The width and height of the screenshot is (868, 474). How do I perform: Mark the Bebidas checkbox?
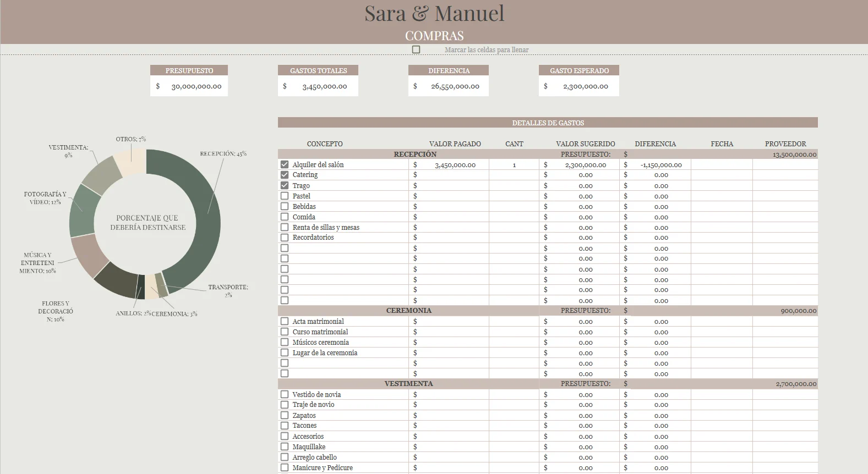coord(285,206)
